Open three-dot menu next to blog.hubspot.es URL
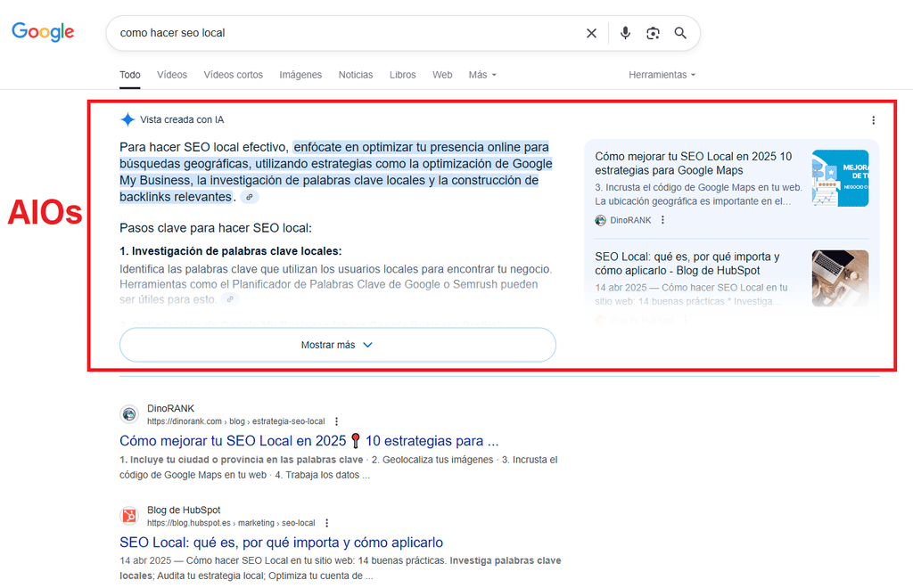 click(326, 523)
